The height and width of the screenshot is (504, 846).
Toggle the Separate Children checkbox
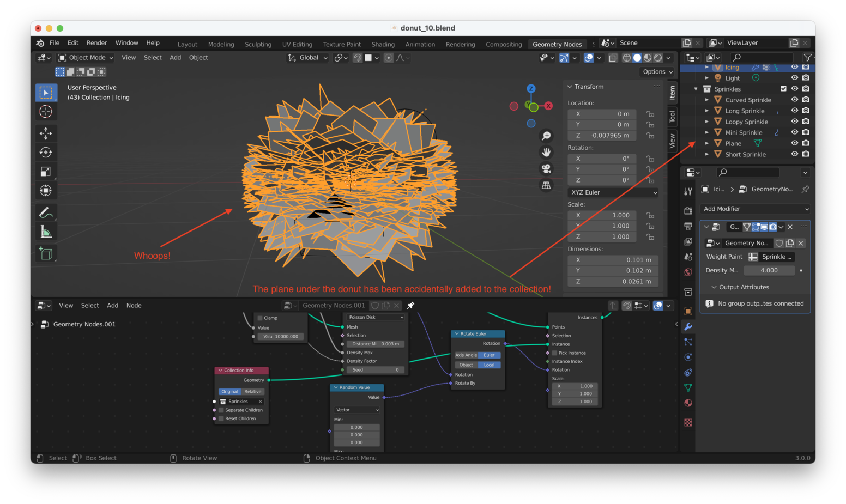(221, 410)
